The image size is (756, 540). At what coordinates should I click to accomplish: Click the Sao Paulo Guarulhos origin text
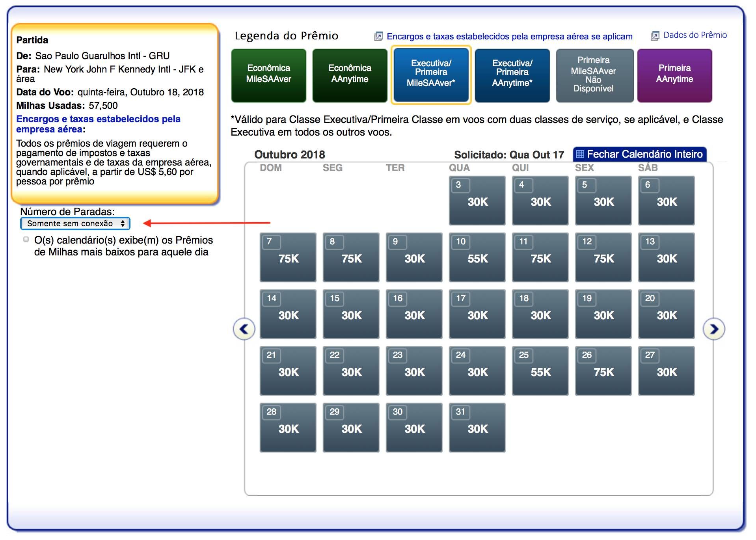point(102,56)
